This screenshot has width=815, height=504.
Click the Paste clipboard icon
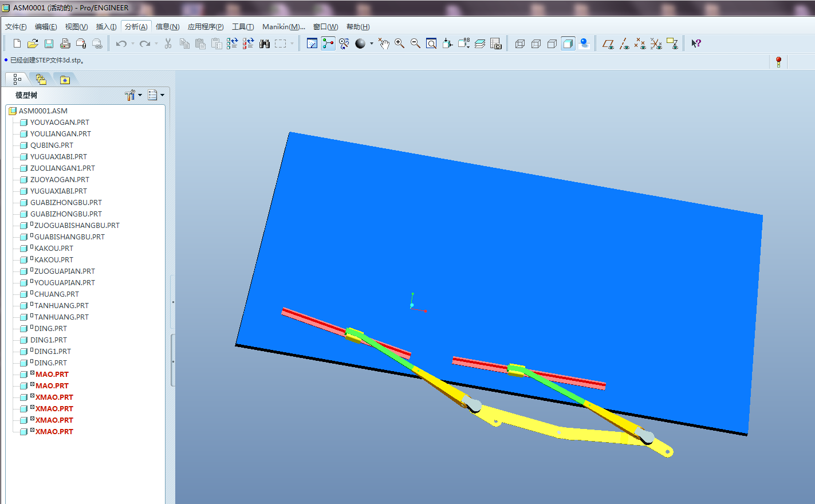point(200,44)
